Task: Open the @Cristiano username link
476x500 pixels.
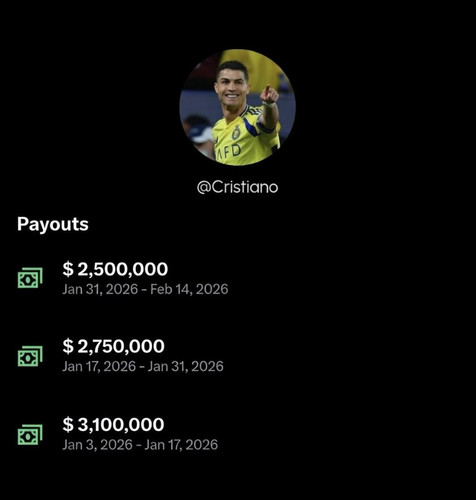Action: 237,187
